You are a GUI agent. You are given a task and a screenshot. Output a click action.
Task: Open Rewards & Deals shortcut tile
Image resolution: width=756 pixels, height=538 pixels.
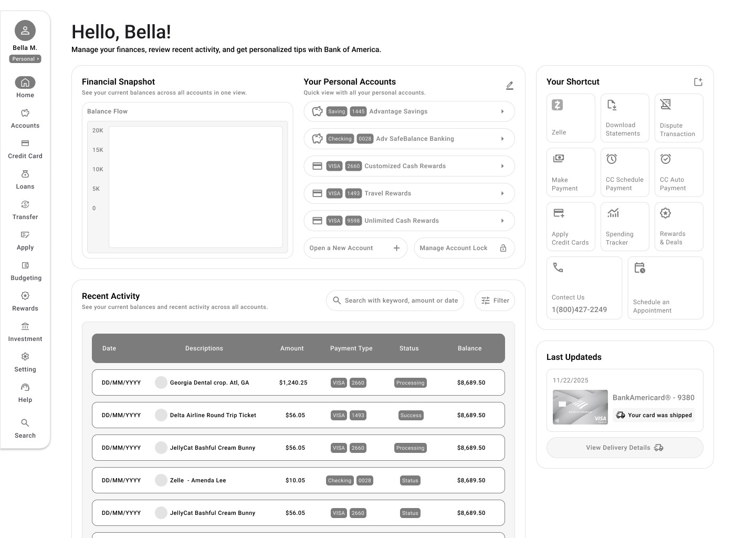(x=679, y=226)
